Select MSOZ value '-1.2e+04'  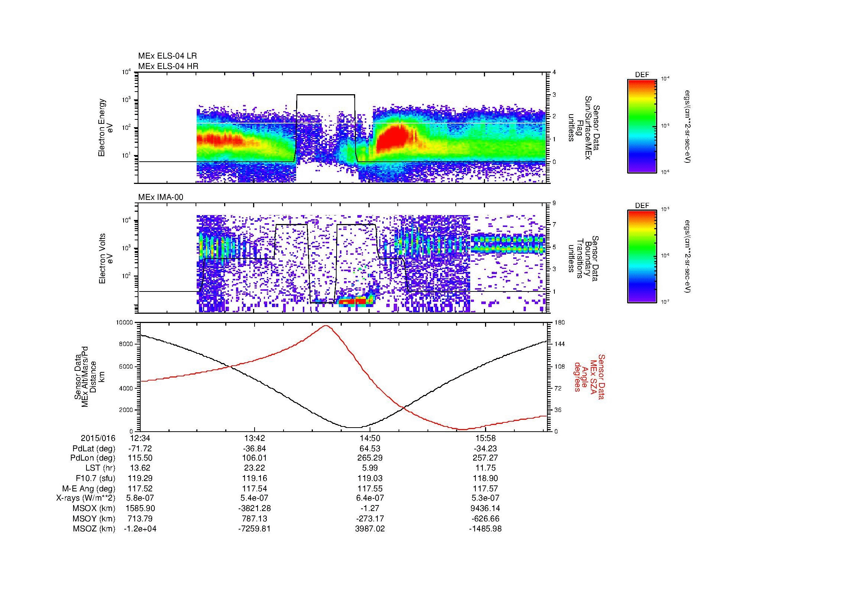[140, 529]
